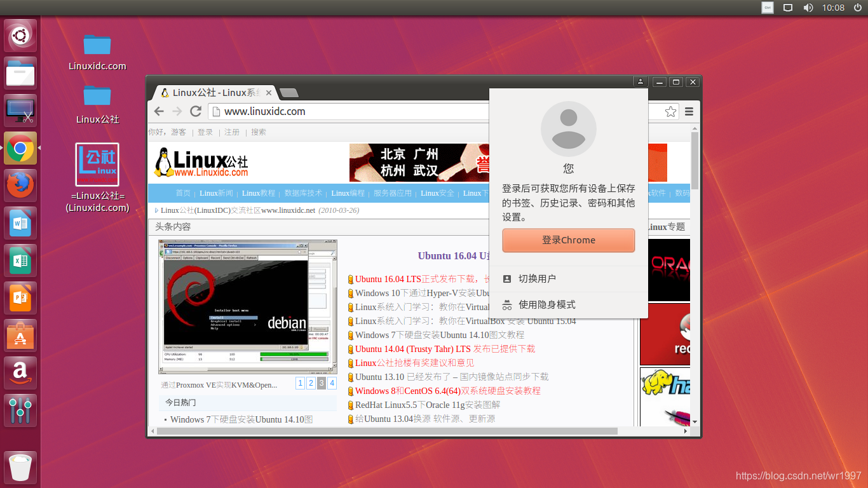Switch slideshow to page 1
The width and height of the screenshot is (868, 488).
point(300,383)
